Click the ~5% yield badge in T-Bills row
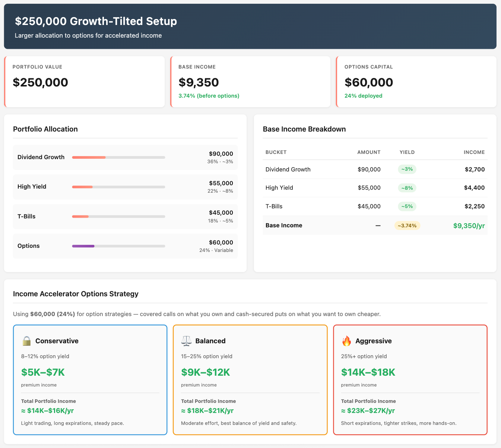This screenshot has height=448, width=501. pyautogui.click(x=407, y=206)
